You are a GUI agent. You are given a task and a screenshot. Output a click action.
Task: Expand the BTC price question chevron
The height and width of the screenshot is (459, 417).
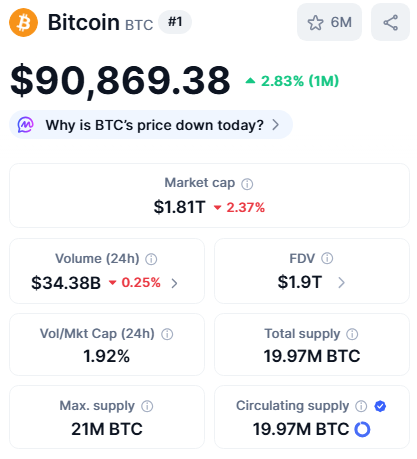pyautogui.click(x=275, y=125)
